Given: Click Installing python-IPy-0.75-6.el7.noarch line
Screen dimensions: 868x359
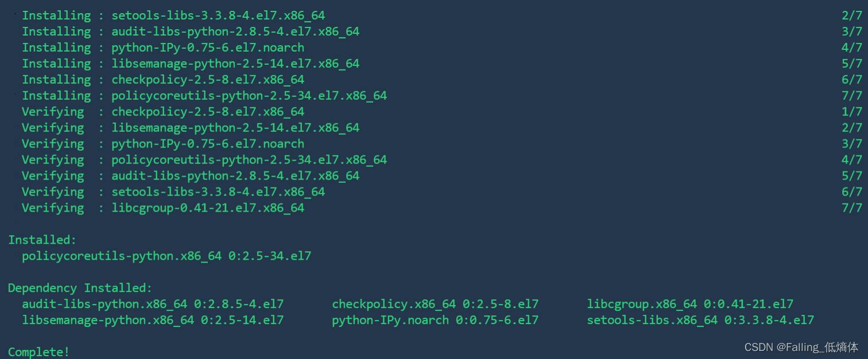Looking at the screenshot, I should point(163,48).
